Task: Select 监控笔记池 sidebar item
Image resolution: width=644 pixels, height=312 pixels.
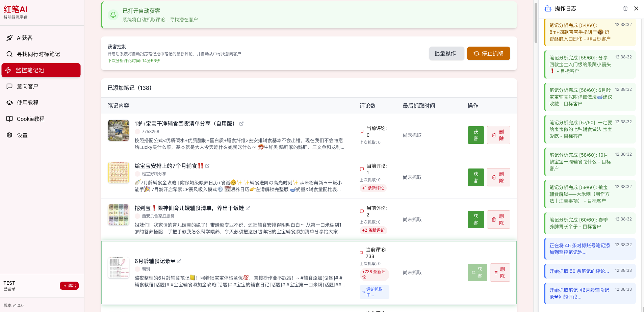Action: (41, 70)
